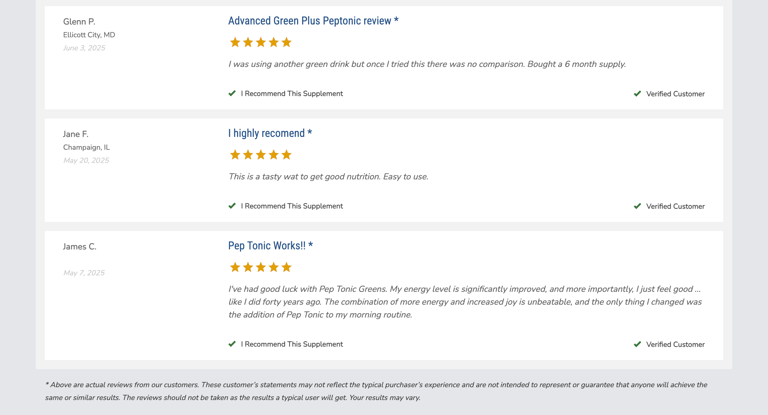
Task: Click the recommend checkmark in James C.'s review
Action: tap(232, 344)
